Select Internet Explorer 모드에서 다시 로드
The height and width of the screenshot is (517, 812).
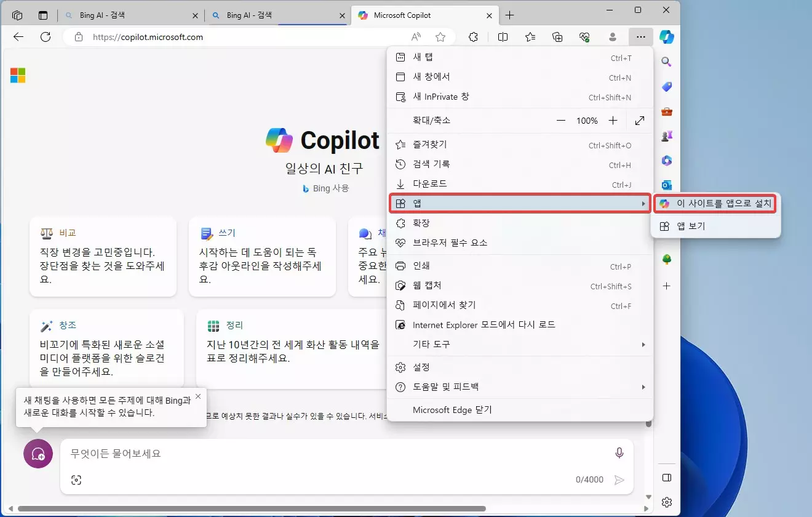(x=520, y=325)
